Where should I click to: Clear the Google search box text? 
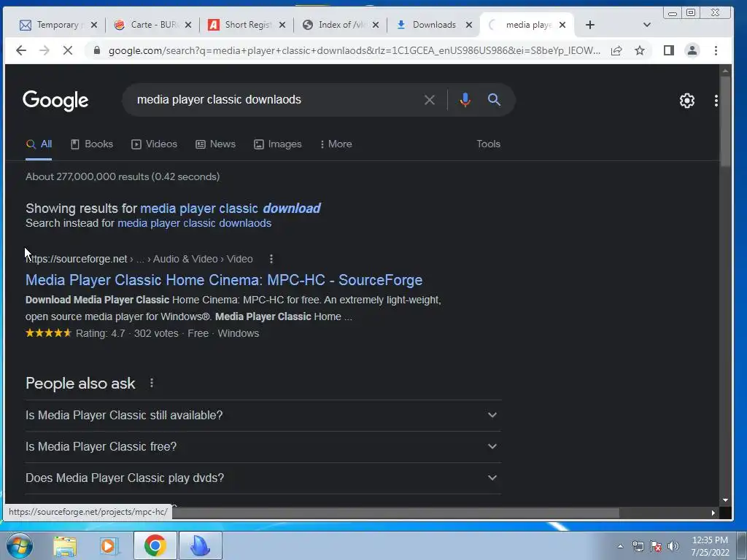[429, 100]
